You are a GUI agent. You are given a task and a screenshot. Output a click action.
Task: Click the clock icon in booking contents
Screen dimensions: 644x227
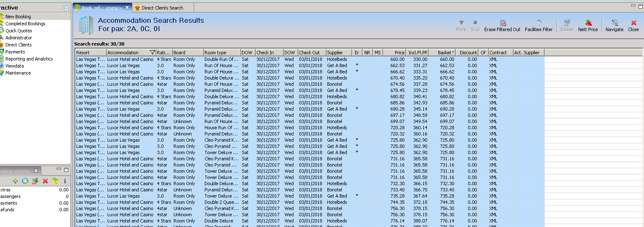(25, 181)
